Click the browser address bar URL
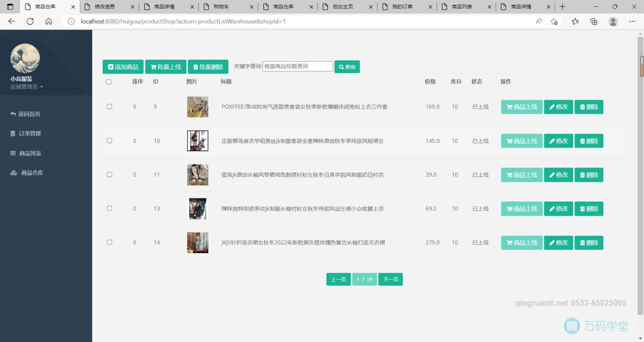This screenshot has width=644, height=342. click(x=183, y=21)
